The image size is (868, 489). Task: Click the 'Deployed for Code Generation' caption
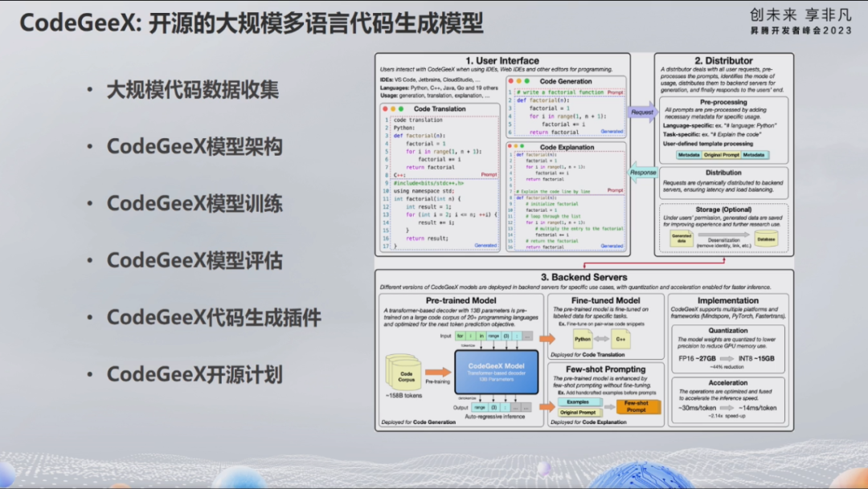tap(419, 422)
